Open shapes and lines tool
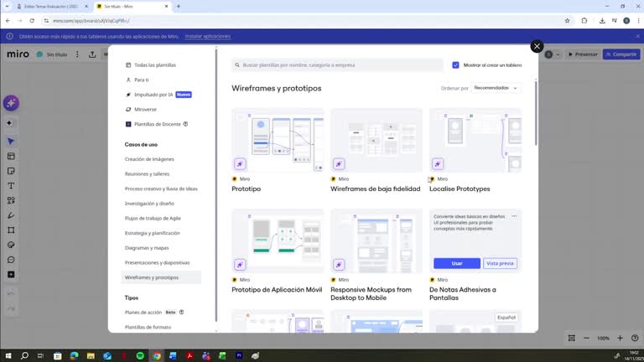 11,201
